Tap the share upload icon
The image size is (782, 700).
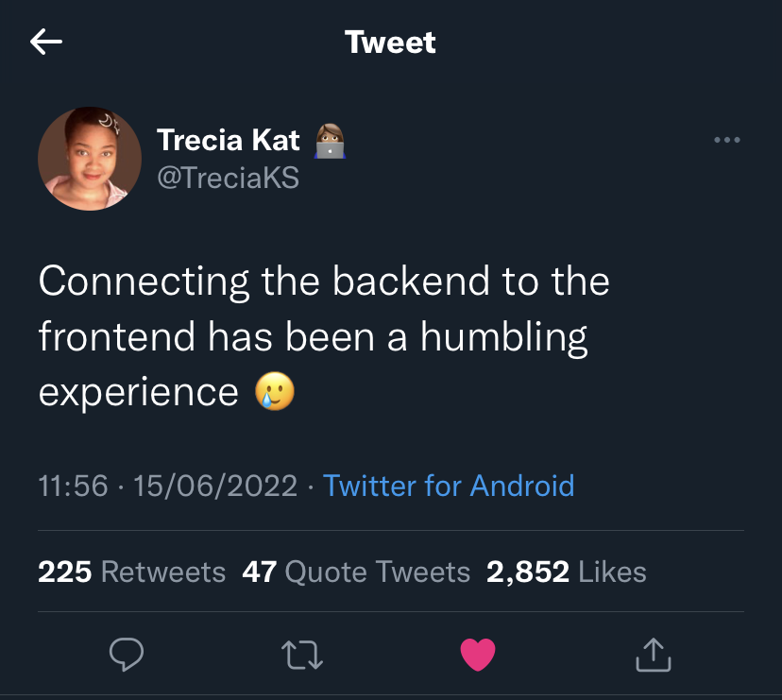pyautogui.click(x=654, y=654)
